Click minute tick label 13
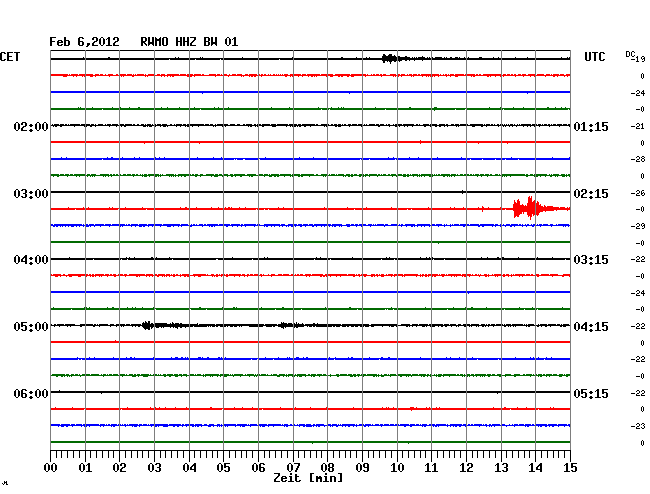 tap(501, 467)
